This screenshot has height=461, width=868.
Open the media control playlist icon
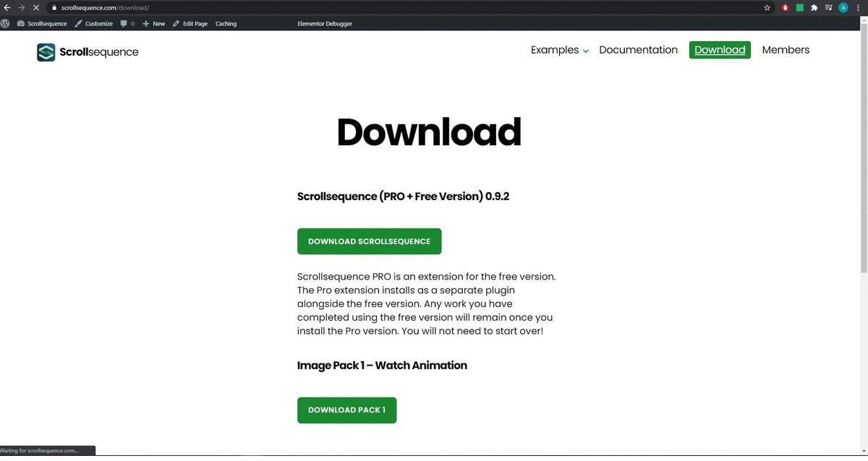[x=828, y=7]
